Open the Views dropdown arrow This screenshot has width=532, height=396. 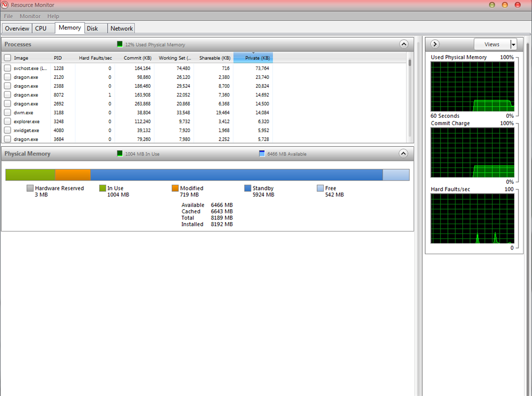tap(513, 45)
